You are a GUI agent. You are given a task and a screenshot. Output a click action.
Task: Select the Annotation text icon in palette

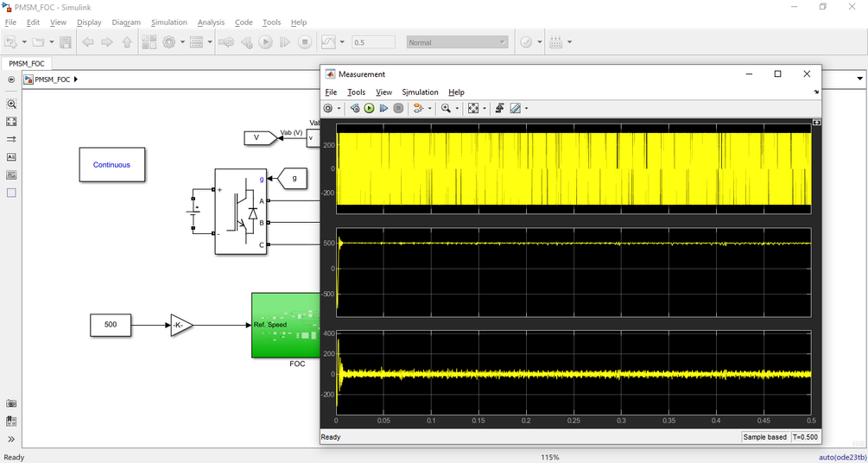[11, 157]
